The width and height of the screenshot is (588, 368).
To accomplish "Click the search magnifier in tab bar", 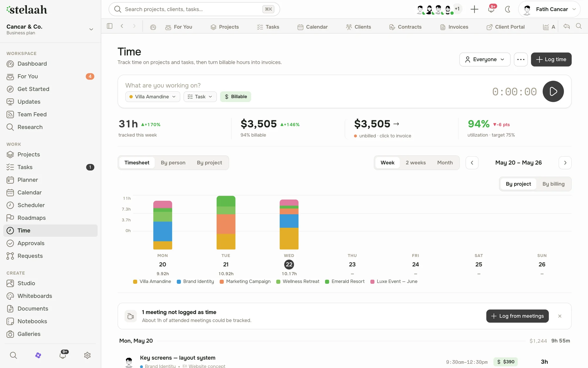I will coord(579,26).
